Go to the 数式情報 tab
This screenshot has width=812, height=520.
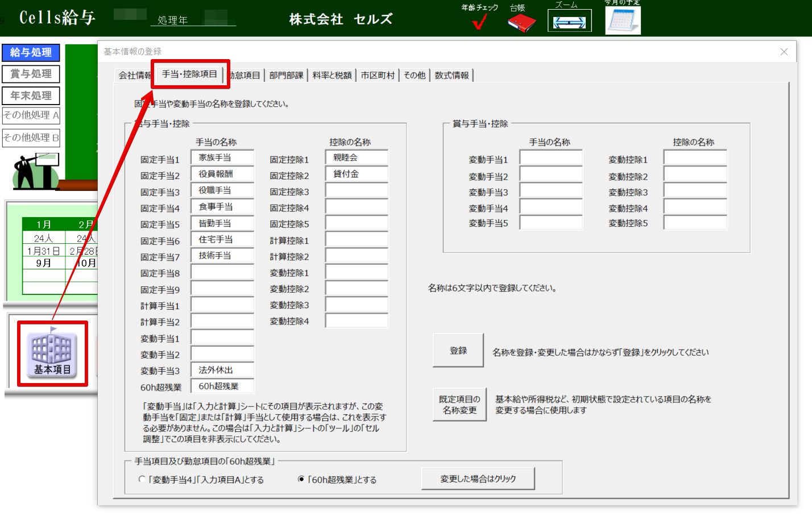click(x=451, y=76)
